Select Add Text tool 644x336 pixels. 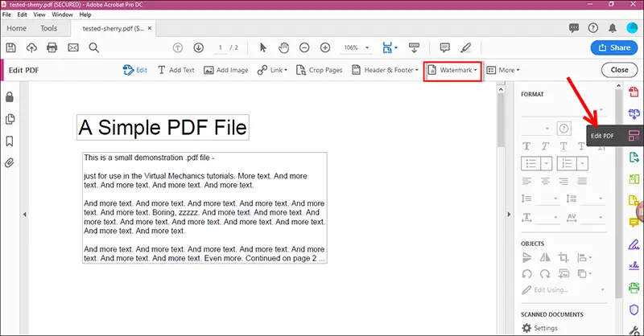[175, 70]
